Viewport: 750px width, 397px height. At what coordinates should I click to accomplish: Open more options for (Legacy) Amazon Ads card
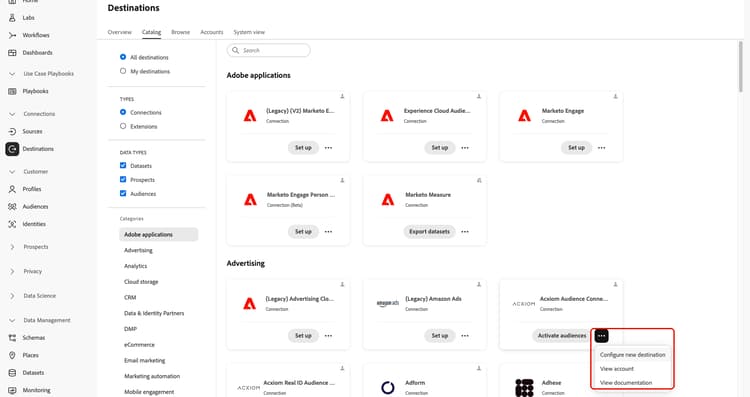coord(465,336)
